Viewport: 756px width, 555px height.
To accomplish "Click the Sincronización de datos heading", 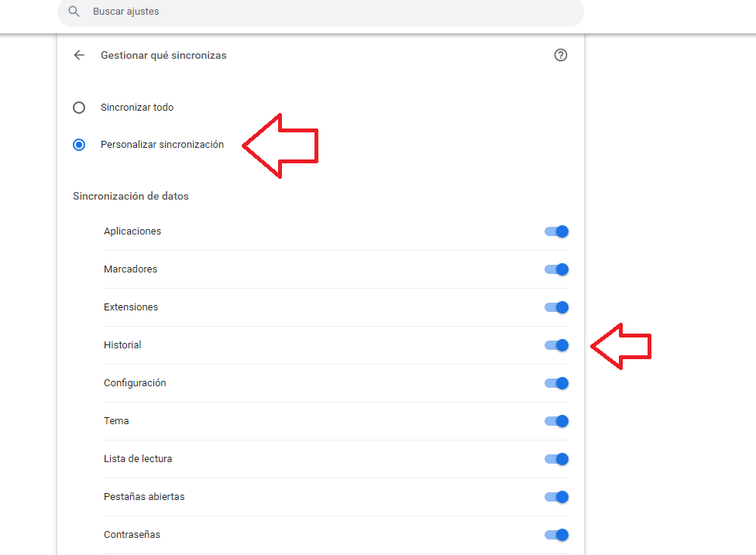I will 131,196.
